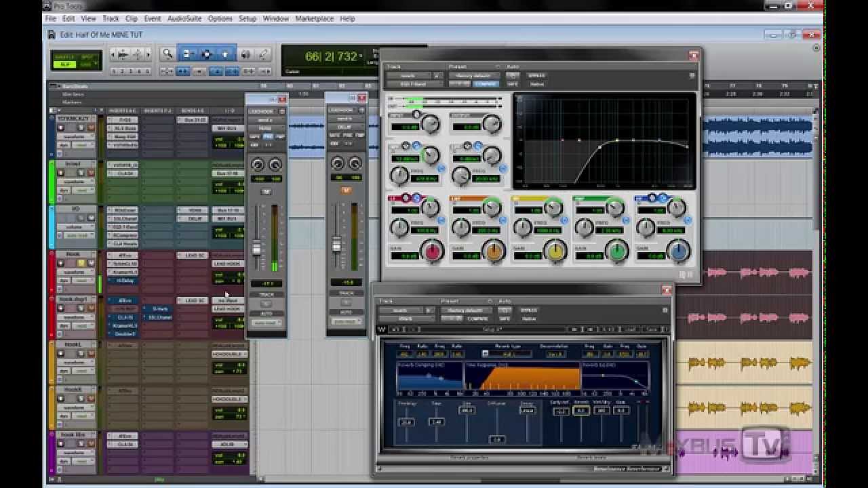Select the Selector tool
Image resolution: width=868 pixels, height=488 pixels.
tap(207, 54)
